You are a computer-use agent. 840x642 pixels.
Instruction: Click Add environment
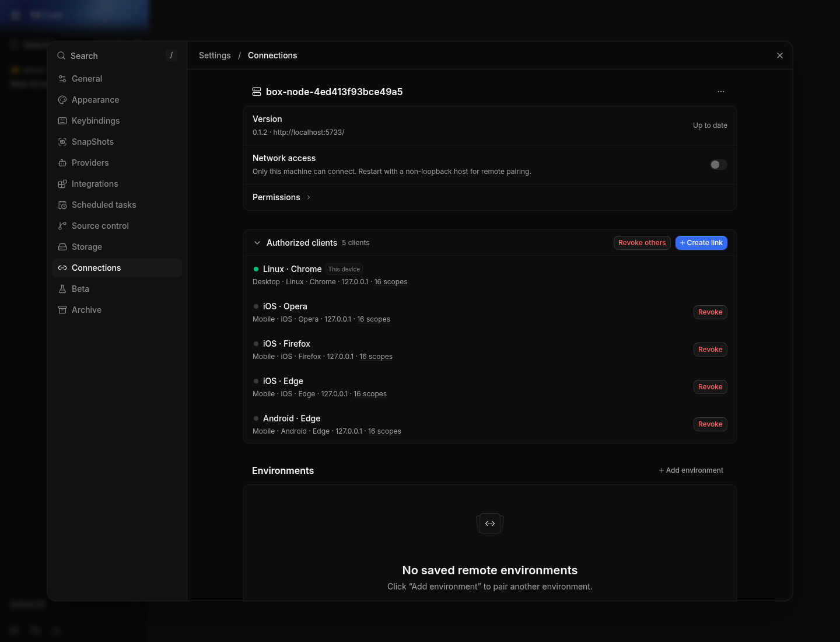[691, 470]
